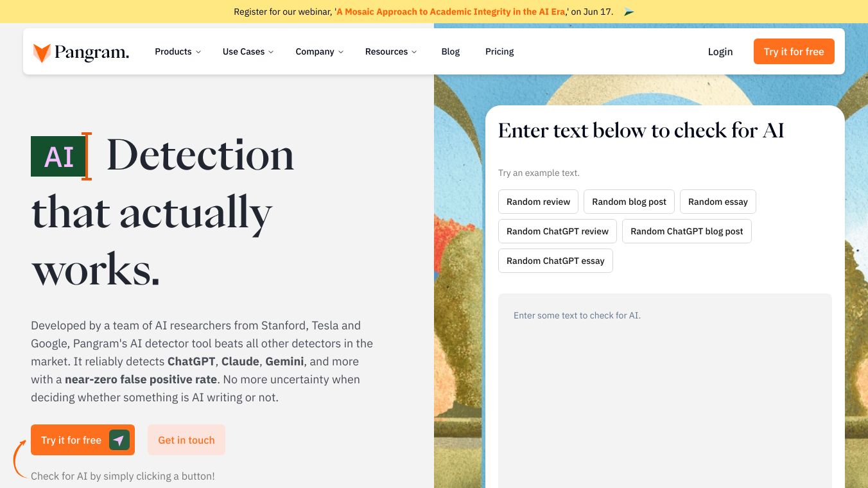Click the 'Try an example text.' label

[539, 173]
